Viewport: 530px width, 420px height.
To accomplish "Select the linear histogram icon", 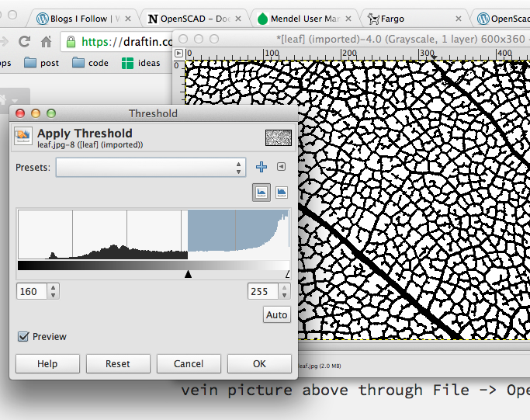I will coord(262,193).
